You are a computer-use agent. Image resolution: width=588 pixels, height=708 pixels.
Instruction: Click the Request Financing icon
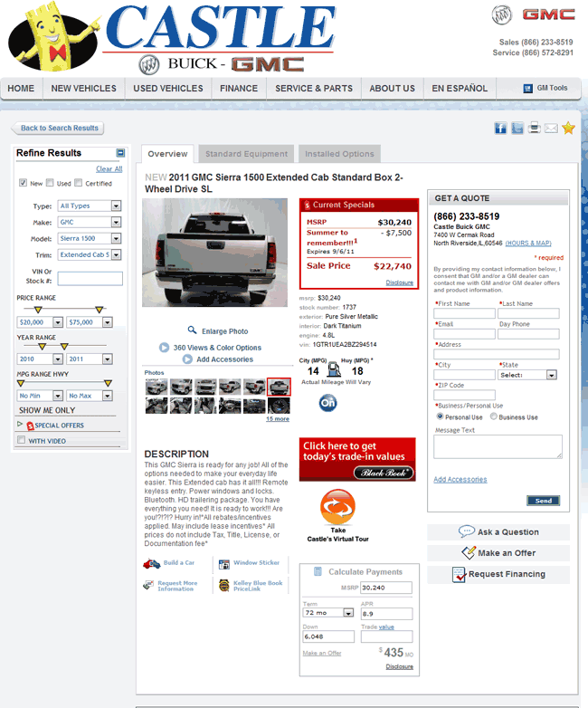click(x=459, y=574)
